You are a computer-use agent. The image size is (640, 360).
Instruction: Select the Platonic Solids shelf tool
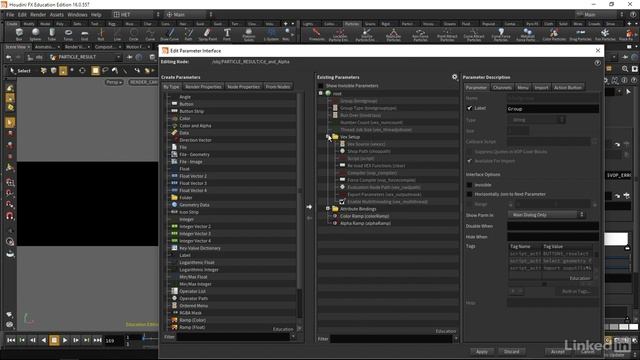(x=249, y=35)
